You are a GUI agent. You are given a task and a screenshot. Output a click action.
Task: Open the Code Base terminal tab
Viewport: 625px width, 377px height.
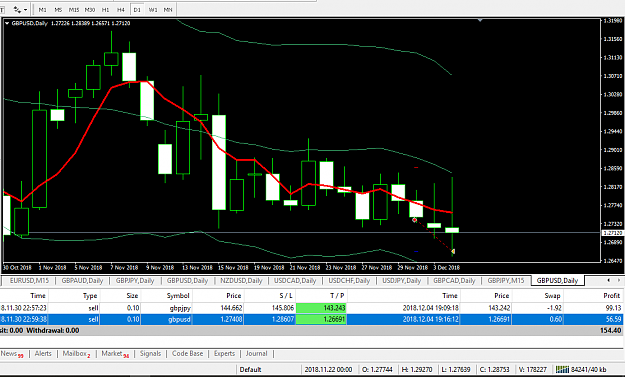point(187,354)
